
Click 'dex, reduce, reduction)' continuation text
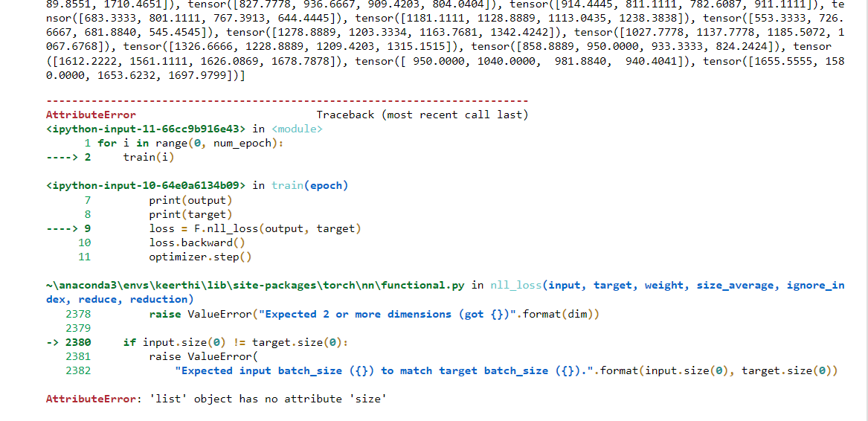(x=120, y=300)
